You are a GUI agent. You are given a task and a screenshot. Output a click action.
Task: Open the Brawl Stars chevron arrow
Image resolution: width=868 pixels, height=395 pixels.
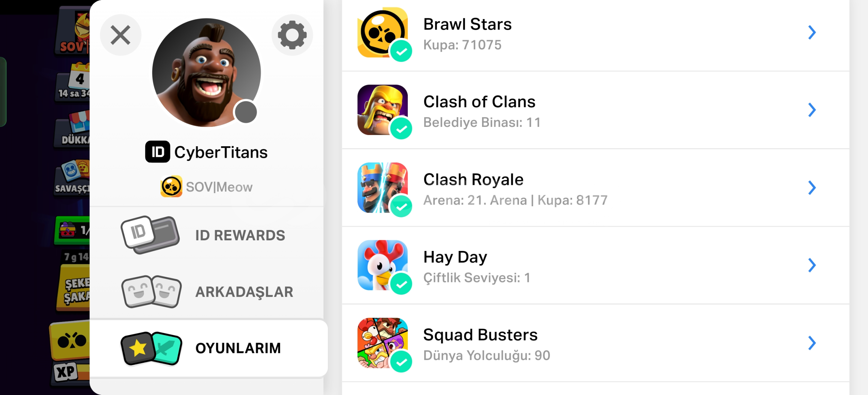(812, 33)
